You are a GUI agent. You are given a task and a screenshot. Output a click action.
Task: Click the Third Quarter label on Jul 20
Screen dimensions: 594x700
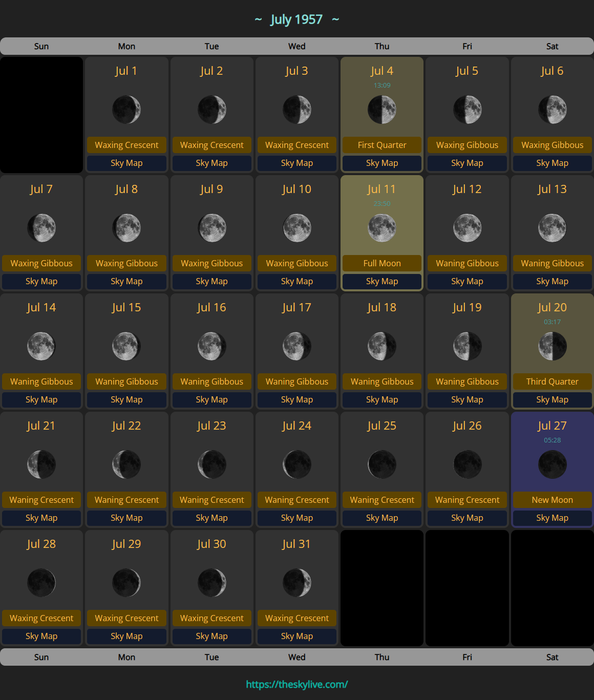point(552,381)
